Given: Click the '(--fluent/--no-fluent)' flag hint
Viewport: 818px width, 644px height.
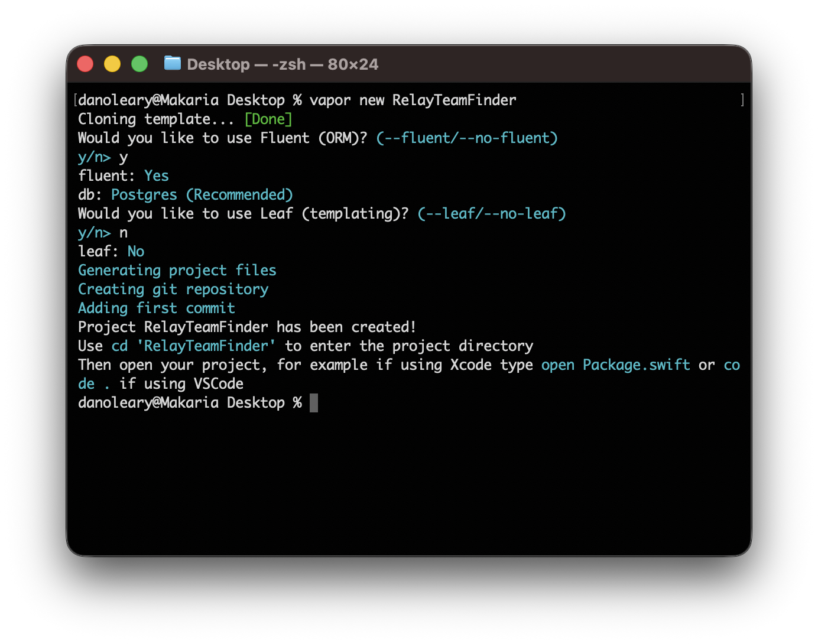Looking at the screenshot, I should click(x=466, y=138).
